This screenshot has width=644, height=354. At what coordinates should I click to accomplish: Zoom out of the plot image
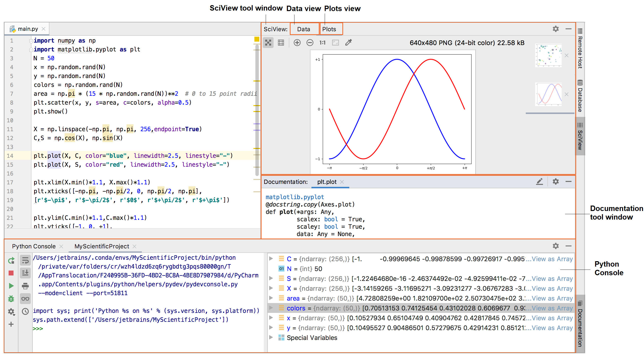point(310,43)
